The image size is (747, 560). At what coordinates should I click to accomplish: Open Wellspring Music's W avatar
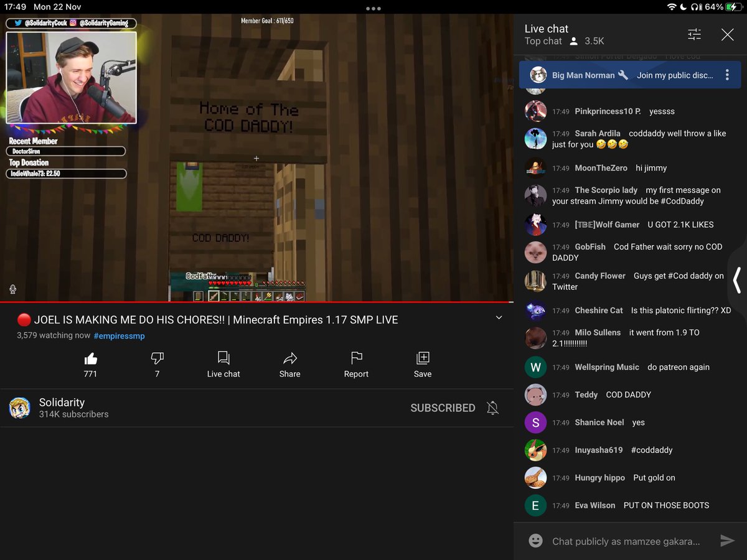click(535, 367)
